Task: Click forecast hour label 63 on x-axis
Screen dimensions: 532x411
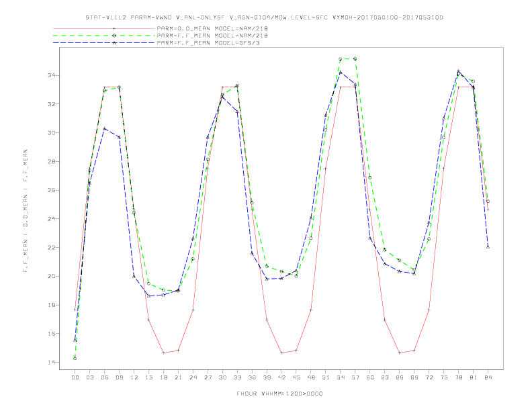Action: coord(385,377)
